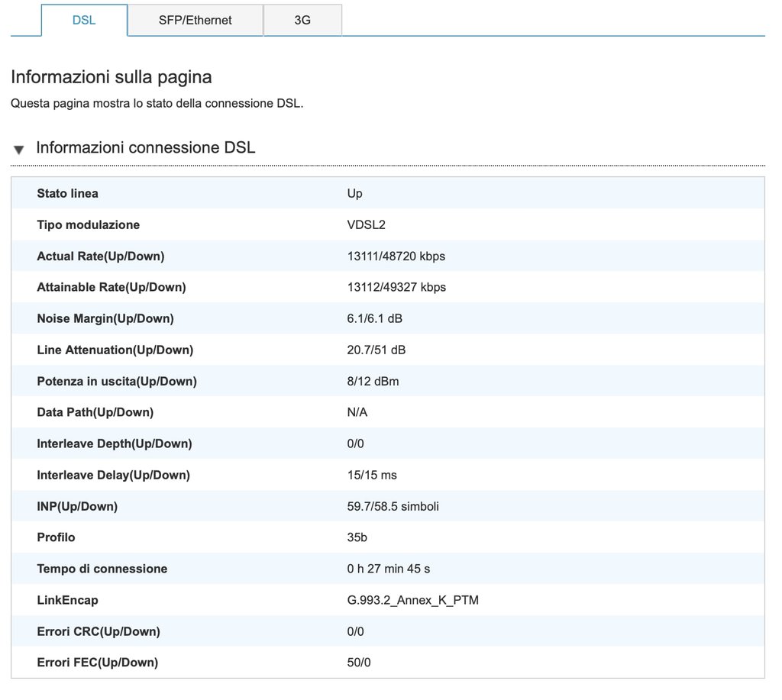Click the Line Attenuation(Up/Down) label
This screenshot has width=782, height=700.
tap(115, 350)
